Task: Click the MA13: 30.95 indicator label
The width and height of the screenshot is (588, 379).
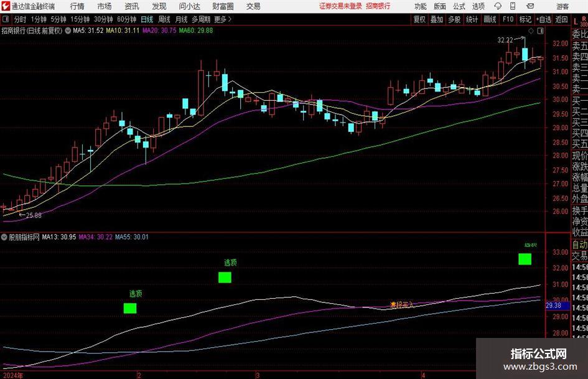Action: [59, 237]
